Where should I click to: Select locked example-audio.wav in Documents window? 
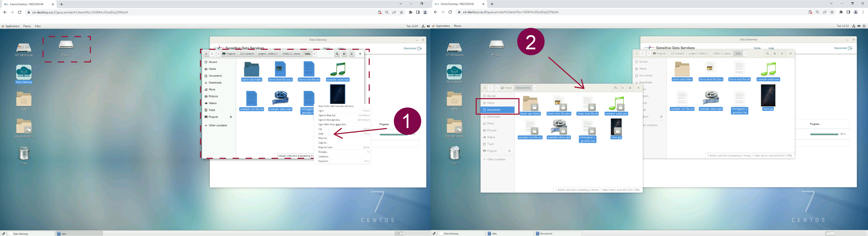click(616, 106)
